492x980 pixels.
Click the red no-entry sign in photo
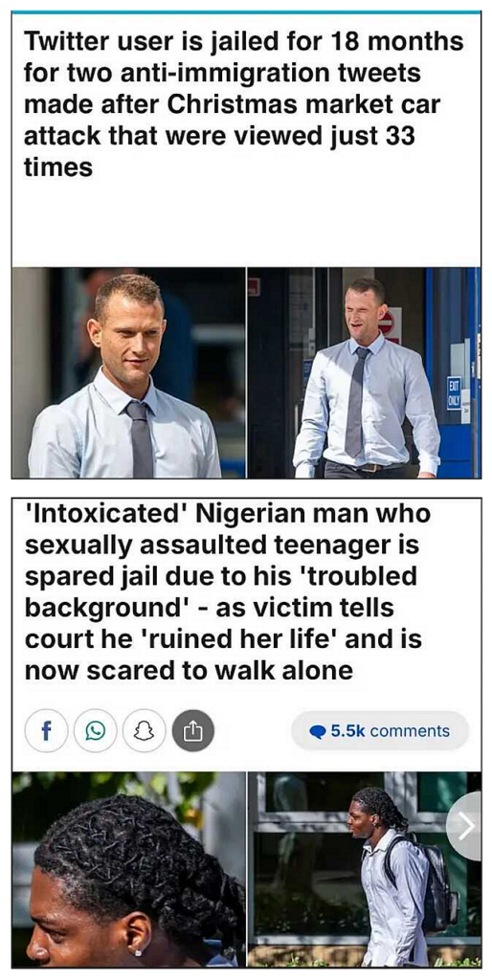coord(388,323)
